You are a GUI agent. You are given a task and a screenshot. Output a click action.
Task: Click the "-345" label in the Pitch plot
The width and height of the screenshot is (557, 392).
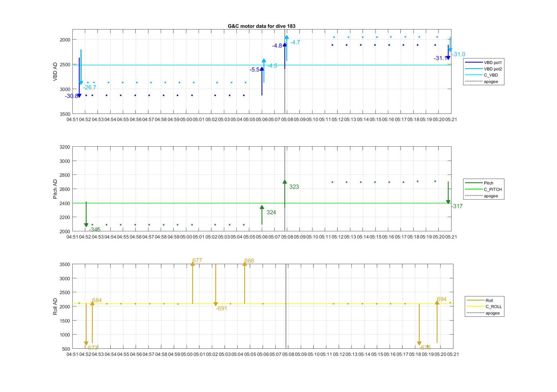(x=95, y=229)
